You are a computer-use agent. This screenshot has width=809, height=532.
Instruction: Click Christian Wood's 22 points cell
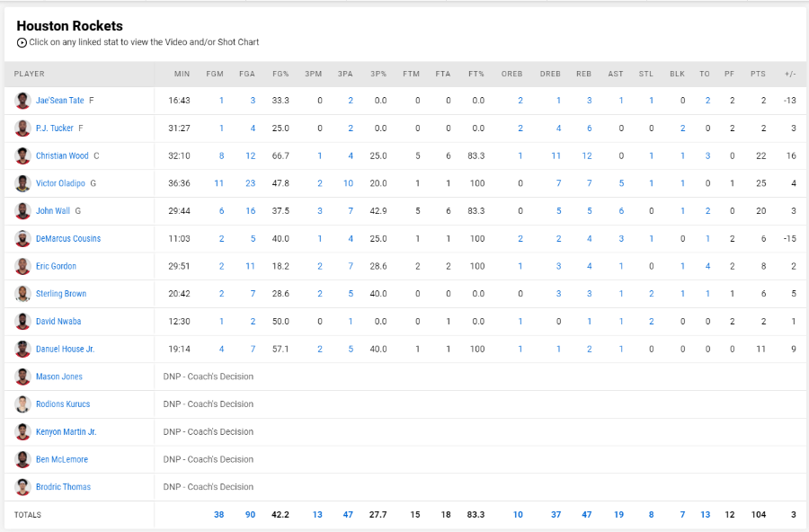(x=761, y=155)
